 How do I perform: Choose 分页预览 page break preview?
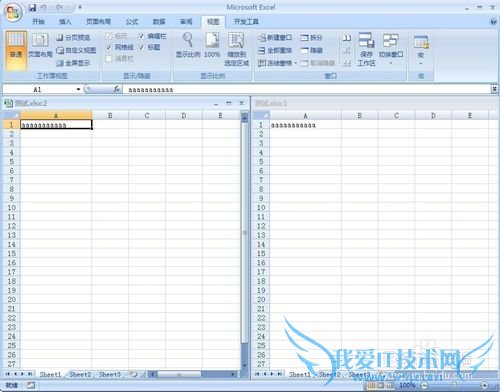point(73,37)
